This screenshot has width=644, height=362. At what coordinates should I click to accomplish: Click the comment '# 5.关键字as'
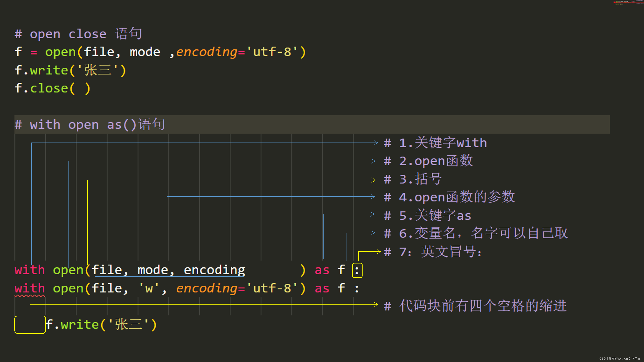[427, 215]
